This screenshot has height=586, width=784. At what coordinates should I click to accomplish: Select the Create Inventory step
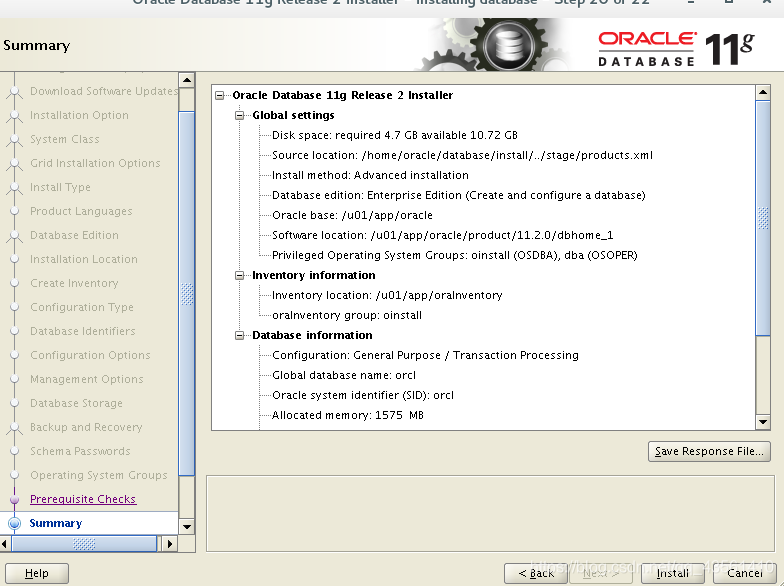click(x=74, y=283)
